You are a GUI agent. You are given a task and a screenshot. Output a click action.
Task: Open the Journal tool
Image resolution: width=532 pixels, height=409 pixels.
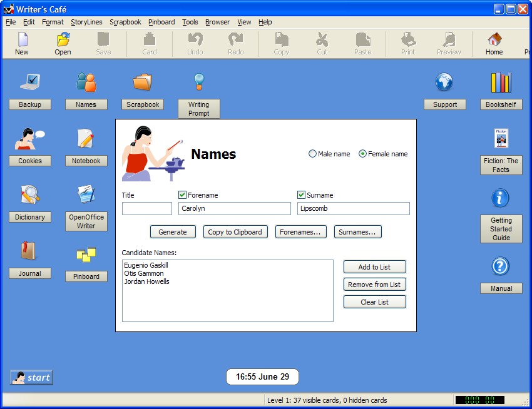coord(30,256)
